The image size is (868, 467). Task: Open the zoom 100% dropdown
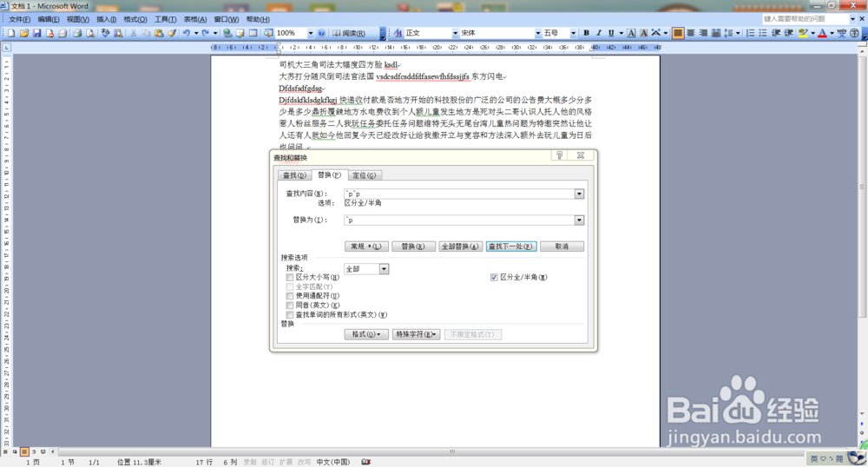[x=311, y=33]
